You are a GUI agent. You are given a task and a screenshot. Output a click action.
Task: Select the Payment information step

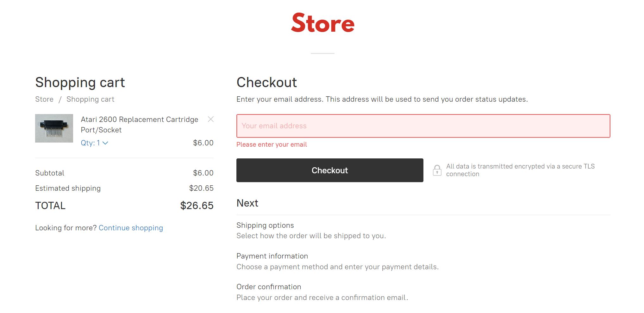pos(272,256)
